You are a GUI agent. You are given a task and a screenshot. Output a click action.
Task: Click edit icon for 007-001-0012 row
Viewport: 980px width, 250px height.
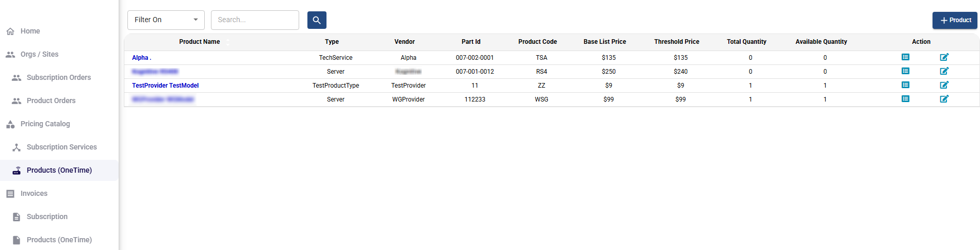pos(944,71)
